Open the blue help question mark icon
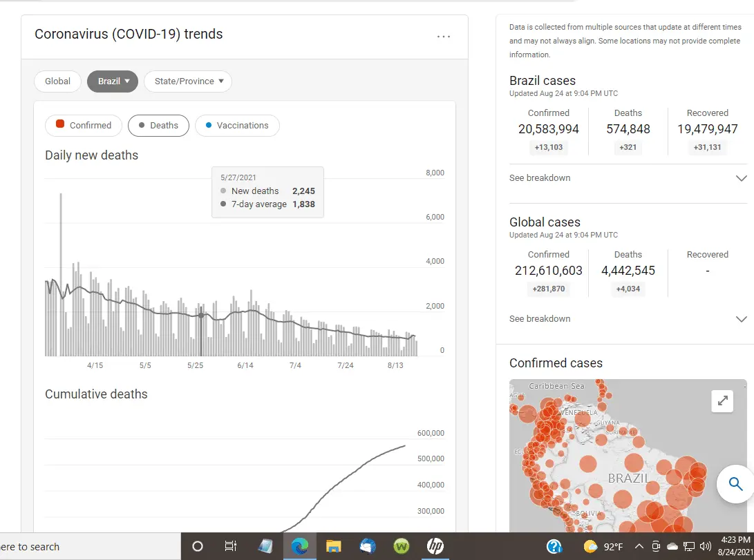This screenshot has height=560, width=754. click(x=554, y=546)
